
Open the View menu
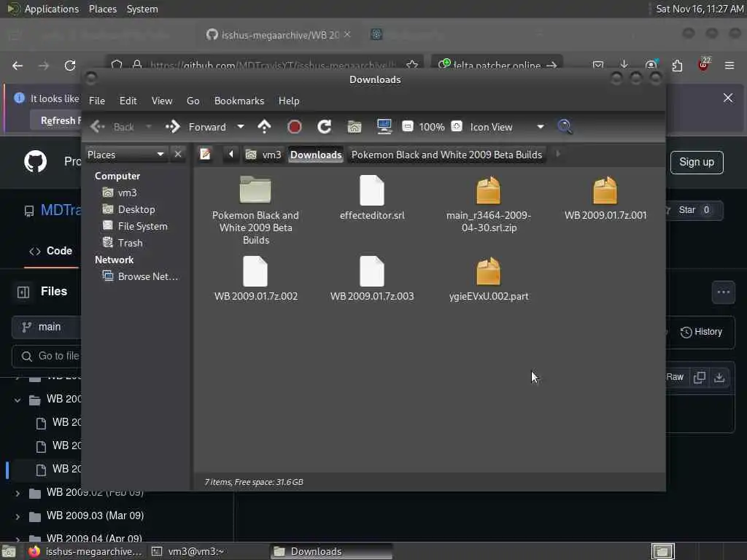point(162,101)
